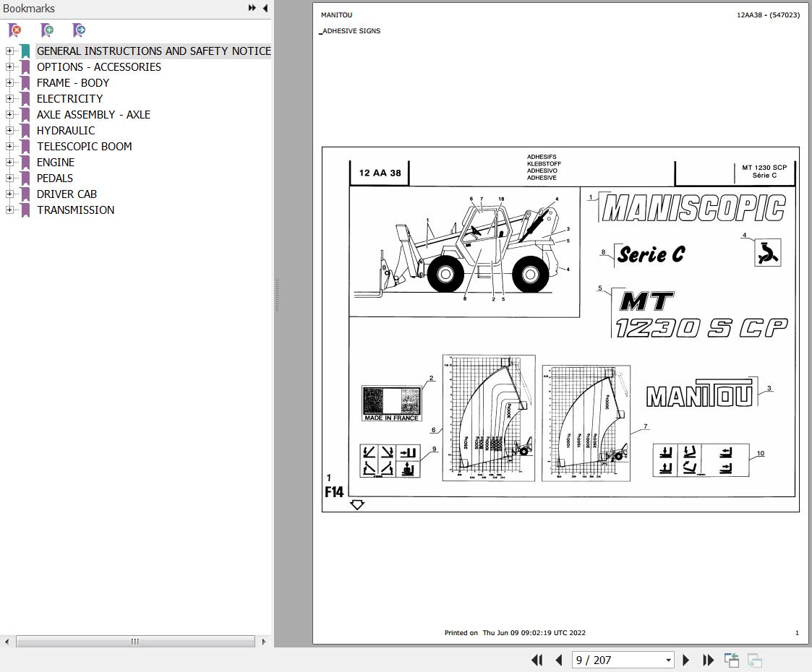Expand the ENGINE bookmark tree item
Image resolution: width=812 pixels, height=672 pixels.
(9, 162)
